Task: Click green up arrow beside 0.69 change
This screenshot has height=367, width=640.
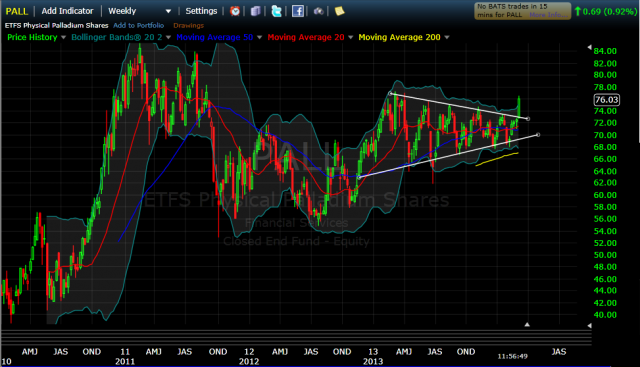Action: click(578, 11)
